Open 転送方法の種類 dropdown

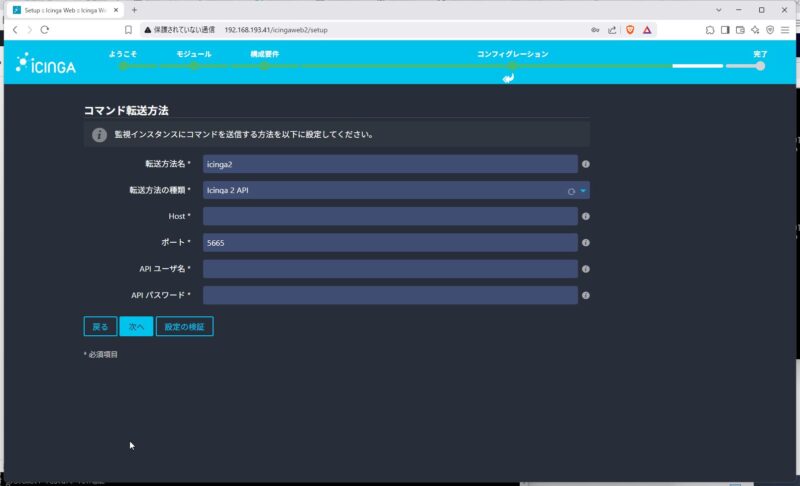point(396,190)
